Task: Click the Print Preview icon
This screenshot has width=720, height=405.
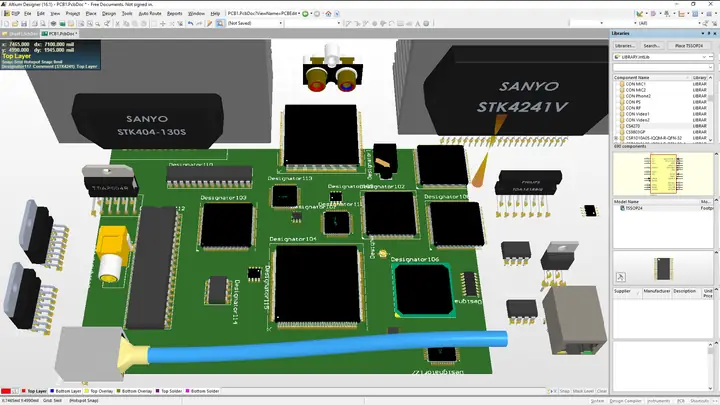Action: click(43, 23)
